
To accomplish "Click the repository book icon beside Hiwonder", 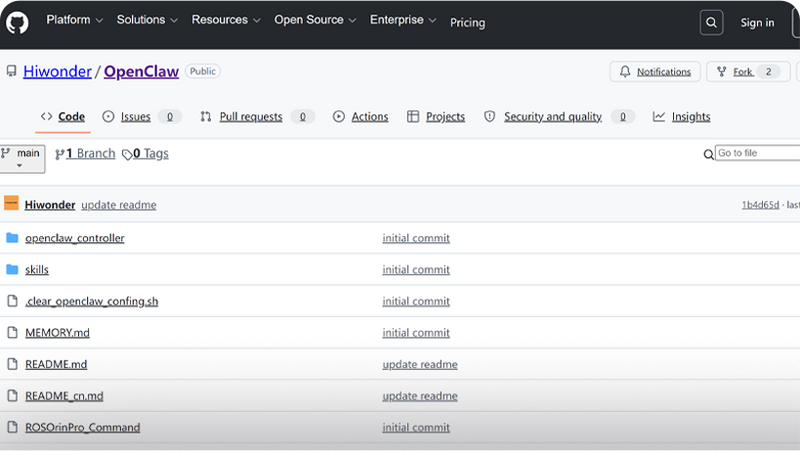I will [11, 71].
